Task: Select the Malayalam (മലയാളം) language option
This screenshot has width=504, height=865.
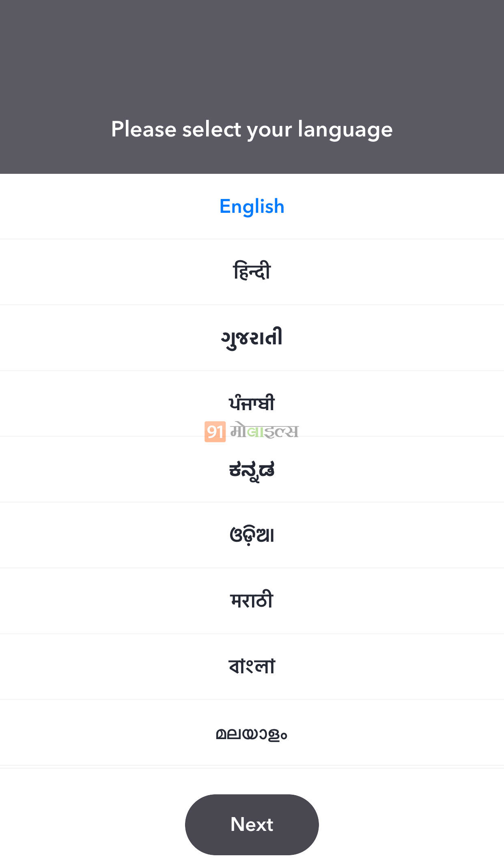Action: point(252,733)
